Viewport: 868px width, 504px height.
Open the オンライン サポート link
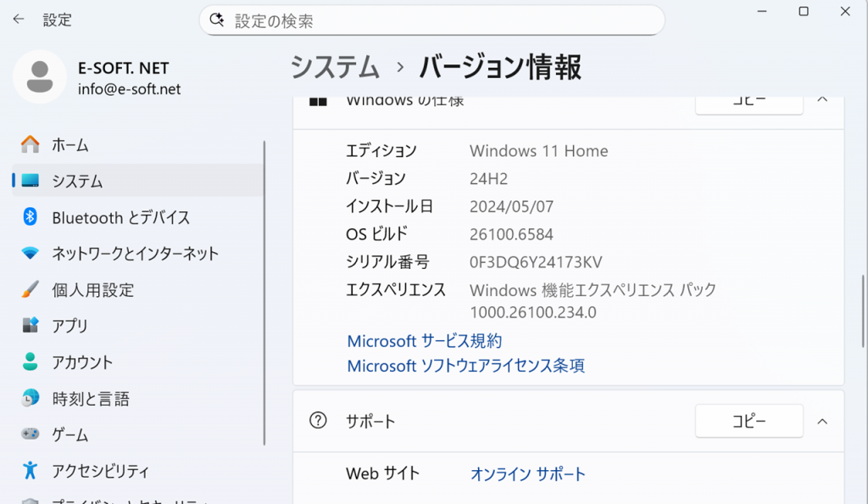(527, 474)
